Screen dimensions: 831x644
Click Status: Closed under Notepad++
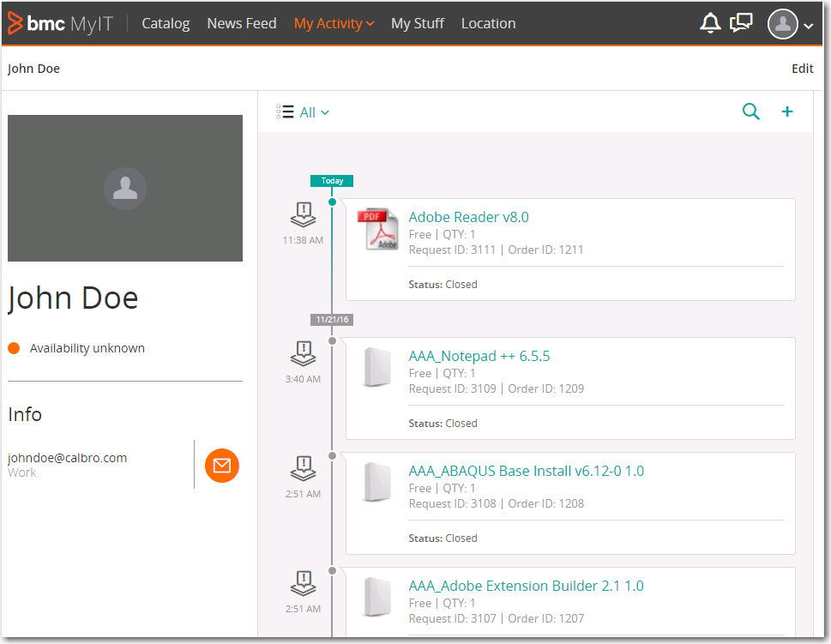(x=443, y=424)
